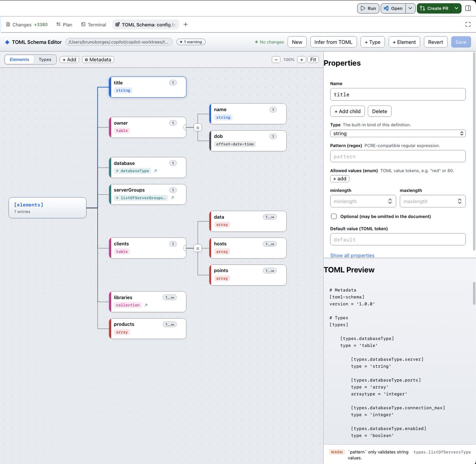
Task: Click + Add child button
Action: (347, 111)
